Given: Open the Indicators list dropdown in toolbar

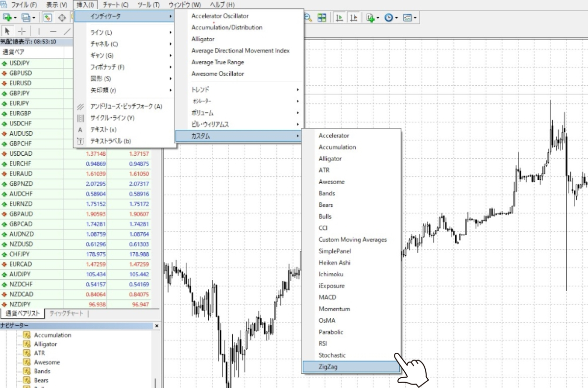Looking at the screenshot, I should (373, 18).
